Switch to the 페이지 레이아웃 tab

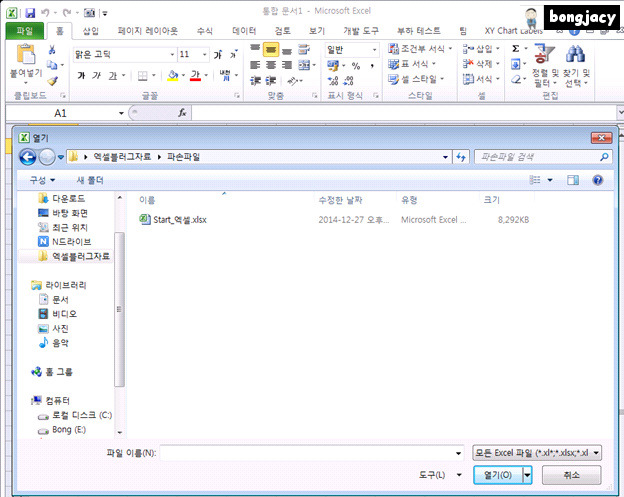pyautogui.click(x=148, y=31)
